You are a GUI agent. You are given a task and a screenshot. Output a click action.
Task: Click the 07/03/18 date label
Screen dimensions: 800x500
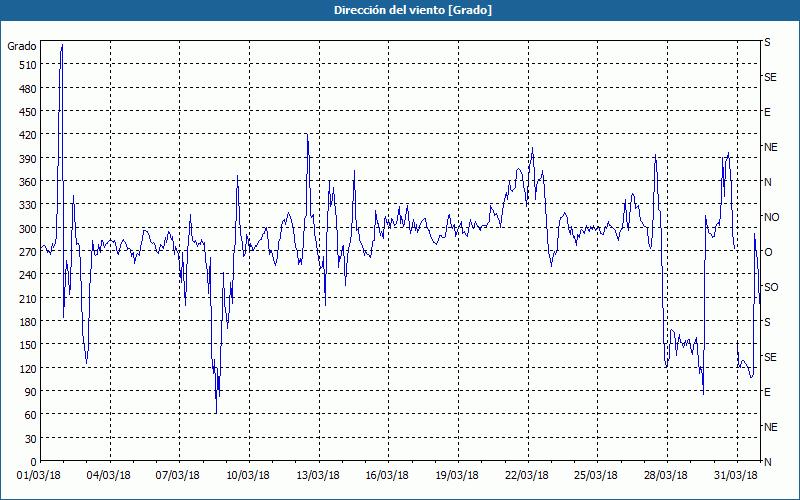point(178,476)
